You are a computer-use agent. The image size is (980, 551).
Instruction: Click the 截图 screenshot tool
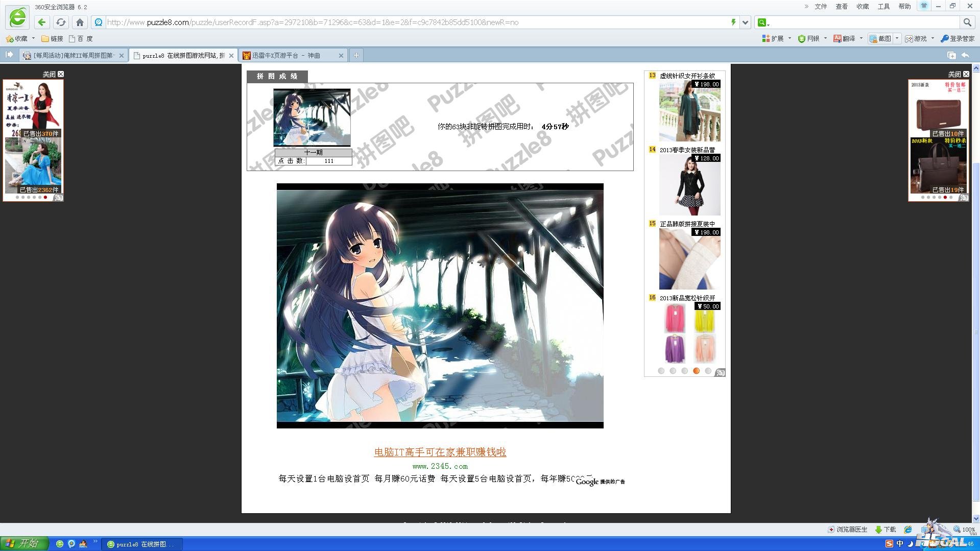pyautogui.click(x=880, y=39)
